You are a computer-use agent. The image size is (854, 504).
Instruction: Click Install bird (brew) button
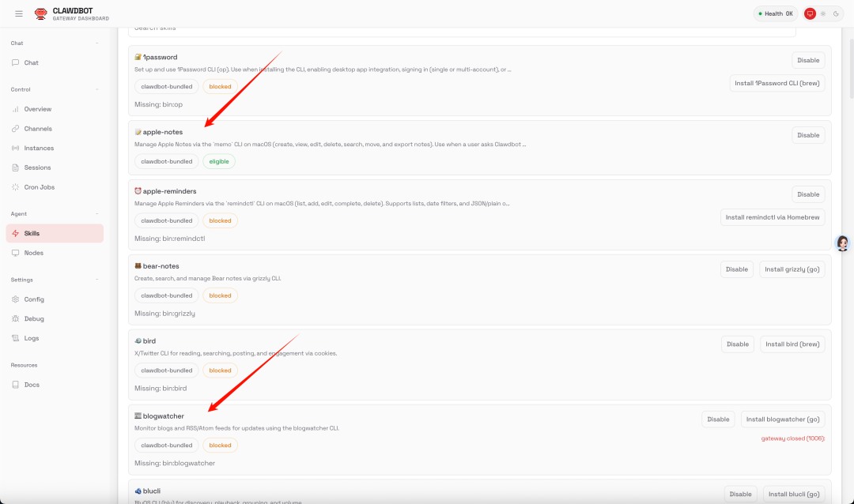coord(792,344)
